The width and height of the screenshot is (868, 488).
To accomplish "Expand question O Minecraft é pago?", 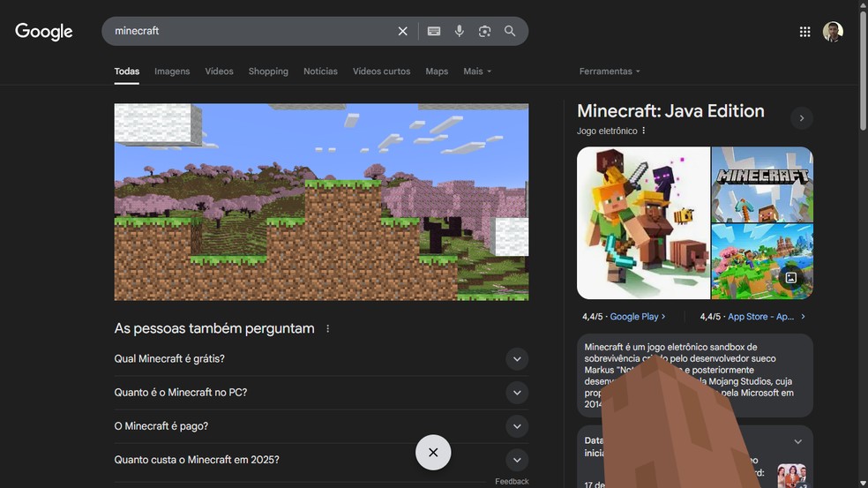I will (x=321, y=426).
